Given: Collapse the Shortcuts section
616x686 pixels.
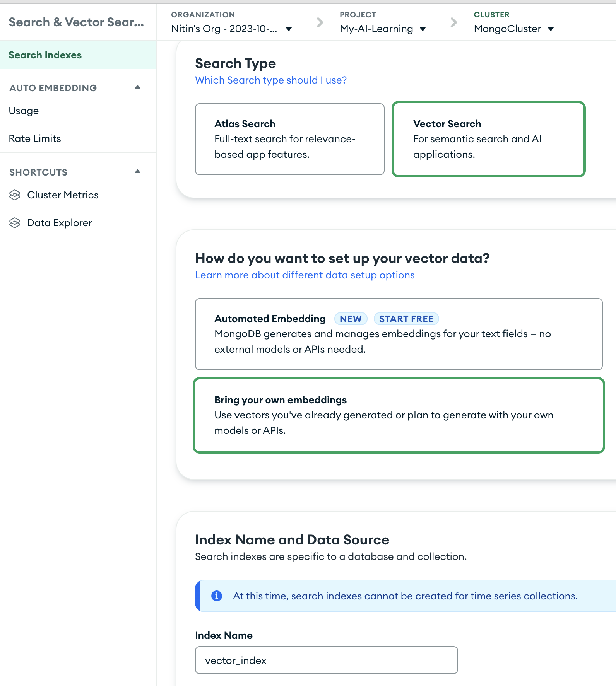Looking at the screenshot, I should pos(137,172).
